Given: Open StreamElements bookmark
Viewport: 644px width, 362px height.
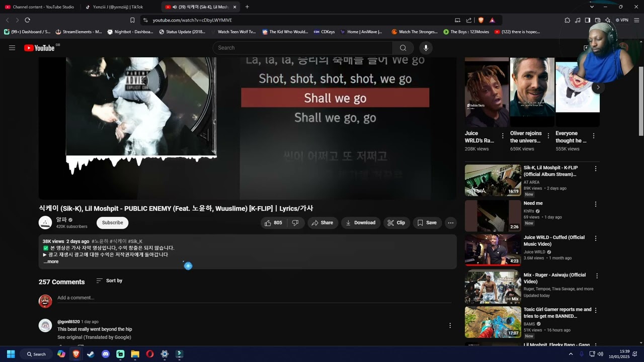Looking at the screenshot, I should tap(78, 32).
